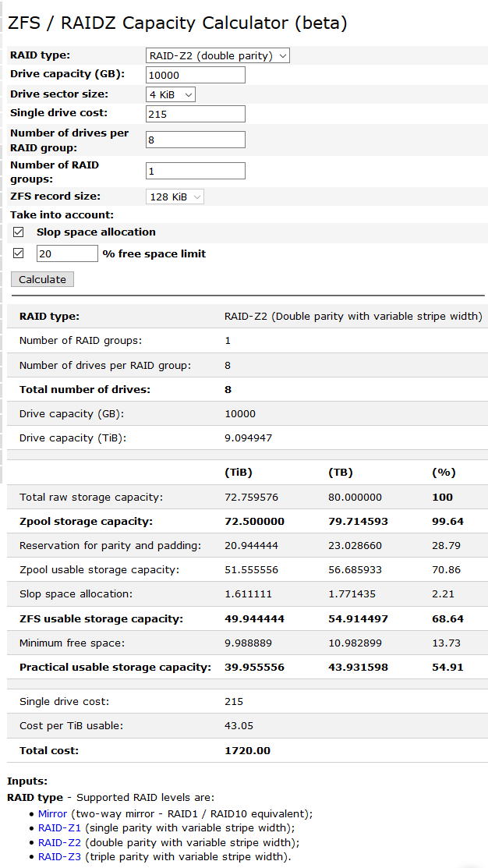Image resolution: width=488 pixels, height=868 pixels.
Task: Select the practical usable TB value 43.931598
Action: click(x=358, y=667)
